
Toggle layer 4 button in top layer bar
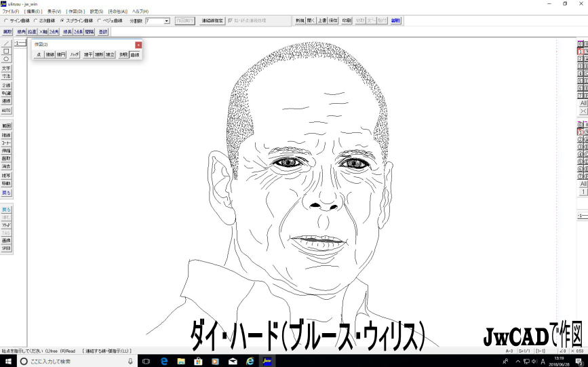point(580,73)
